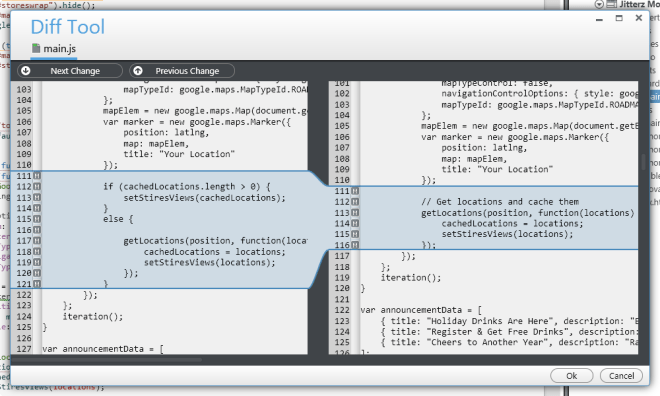Click 'Register & Get Free Drinks' line
The height and width of the screenshot is (396, 660).
tap(509, 332)
